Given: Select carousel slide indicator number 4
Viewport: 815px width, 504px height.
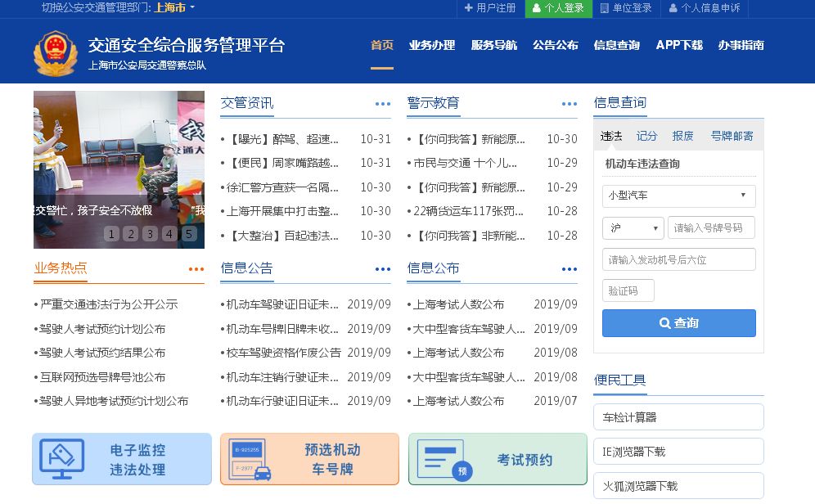Looking at the screenshot, I should coord(169,234).
